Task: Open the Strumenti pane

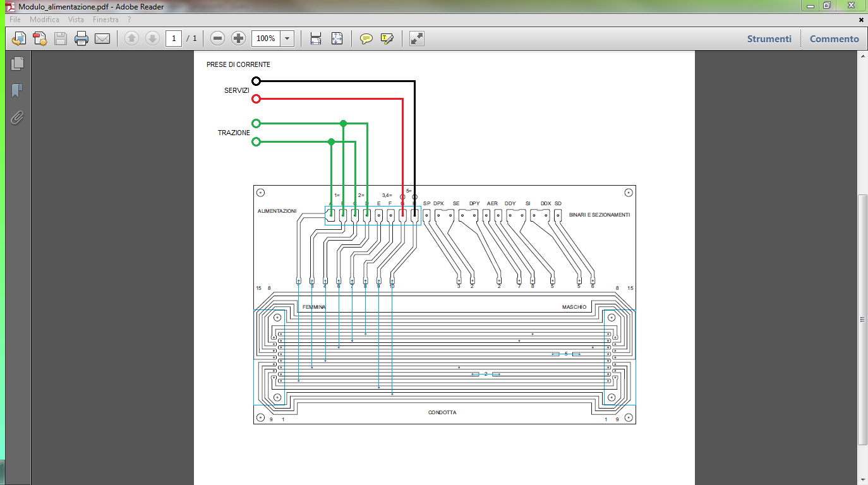Action: [x=769, y=39]
